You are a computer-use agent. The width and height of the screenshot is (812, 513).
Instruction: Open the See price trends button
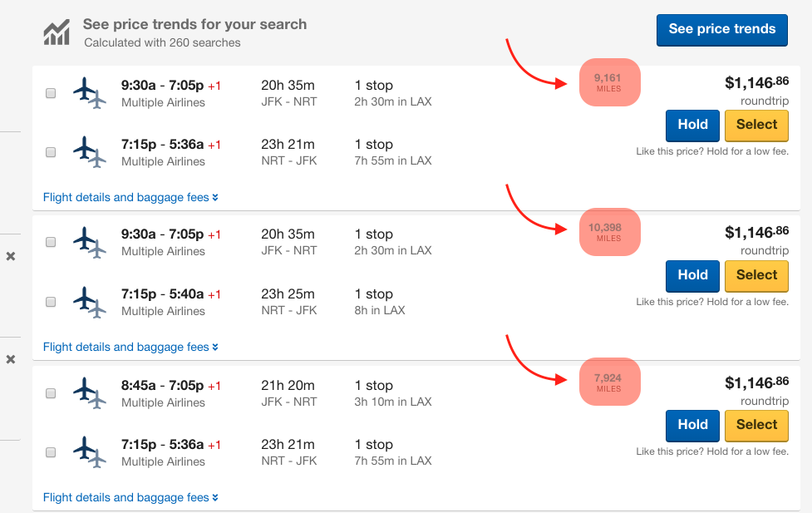click(x=722, y=30)
